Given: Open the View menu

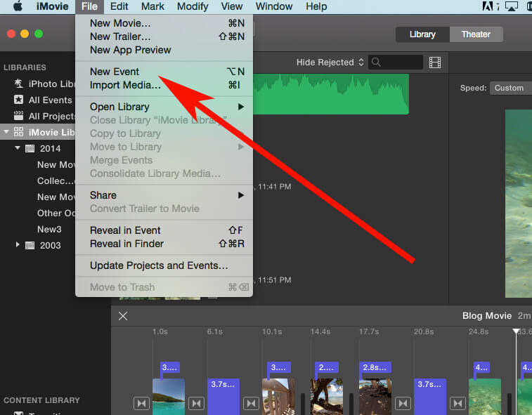Looking at the screenshot, I should point(232,6).
